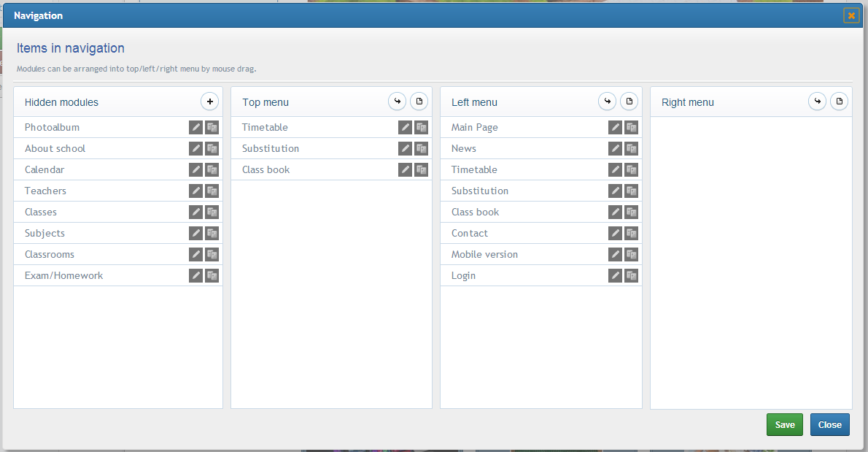Edit Main Page item in Left menu

(615, 127)
